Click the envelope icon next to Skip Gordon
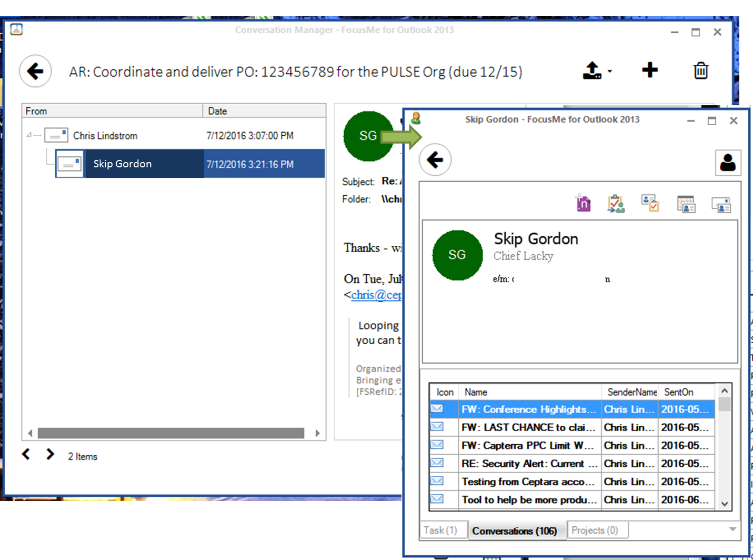This screenshot has height=560, width=753. tap(70, 164)
